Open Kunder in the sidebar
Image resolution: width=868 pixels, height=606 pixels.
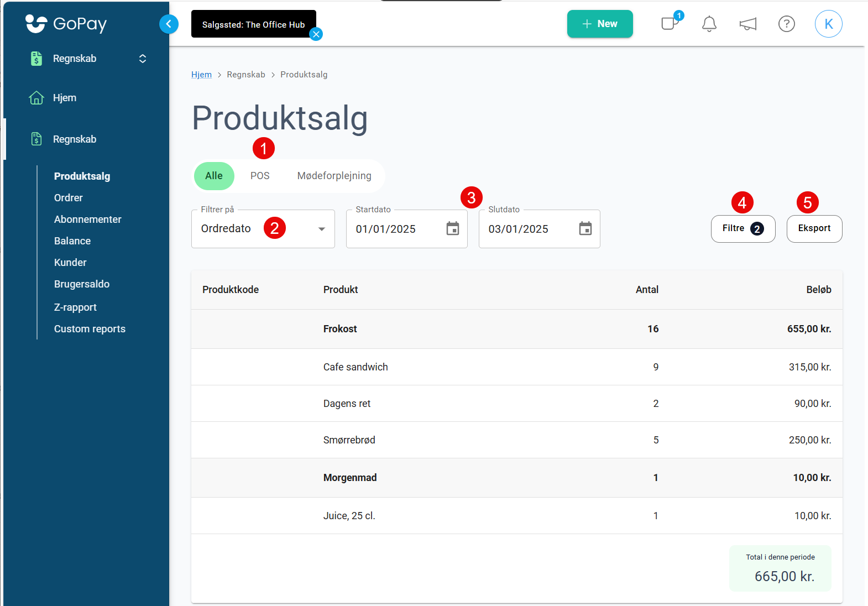pyautogui.click(x=70, y=263)
